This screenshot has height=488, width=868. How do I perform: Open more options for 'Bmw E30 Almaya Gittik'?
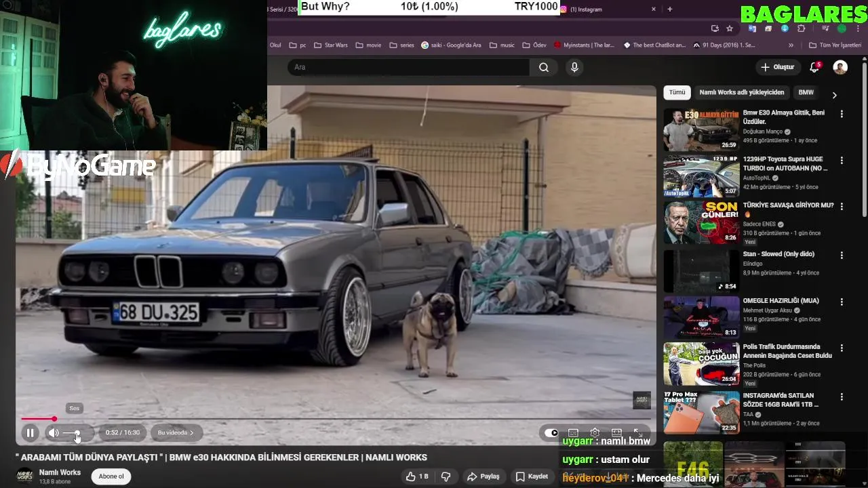pos(842,115)
